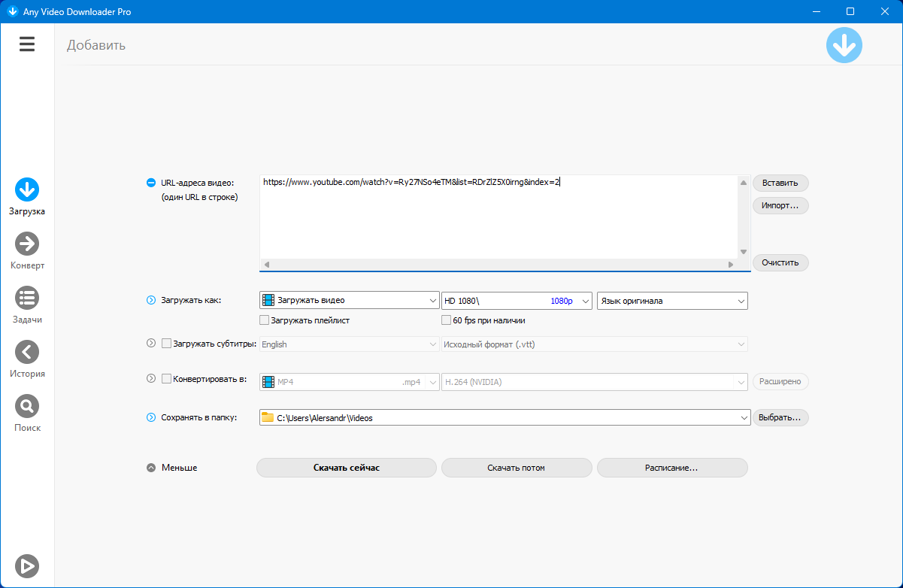Open the Язык оригинала language dropdown
This screenshot has height=588, width=903.
coord(672,301)
